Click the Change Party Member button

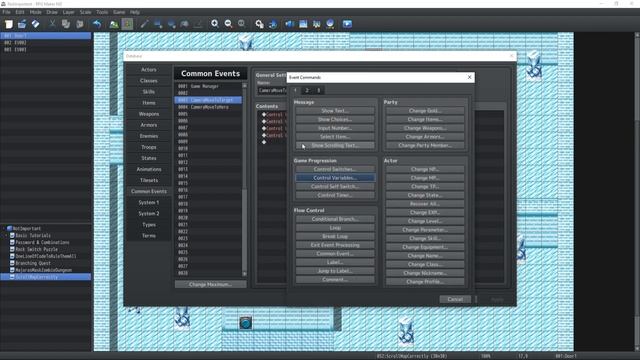(x=424, y=145)
